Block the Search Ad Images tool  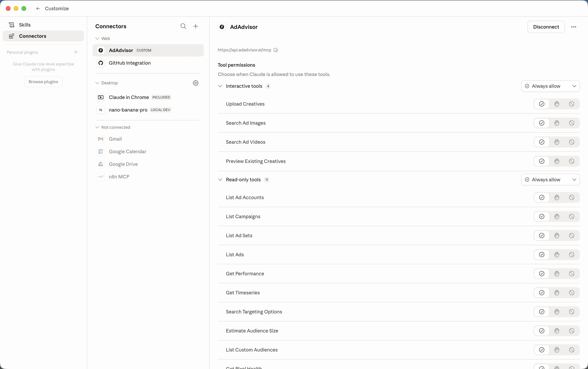572,123
